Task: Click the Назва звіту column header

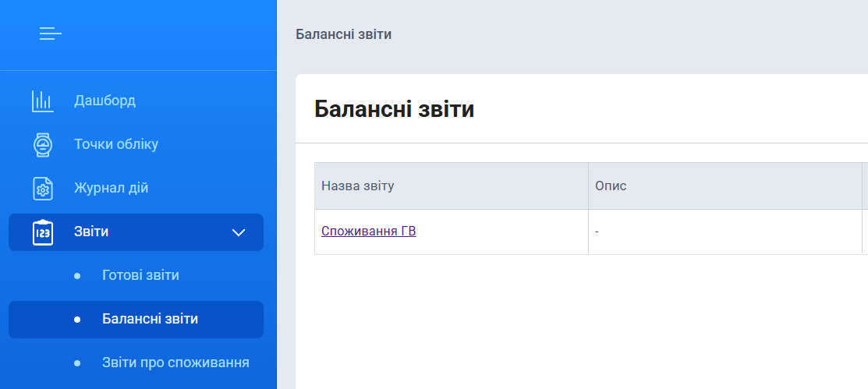Action: tap(358, 186)
